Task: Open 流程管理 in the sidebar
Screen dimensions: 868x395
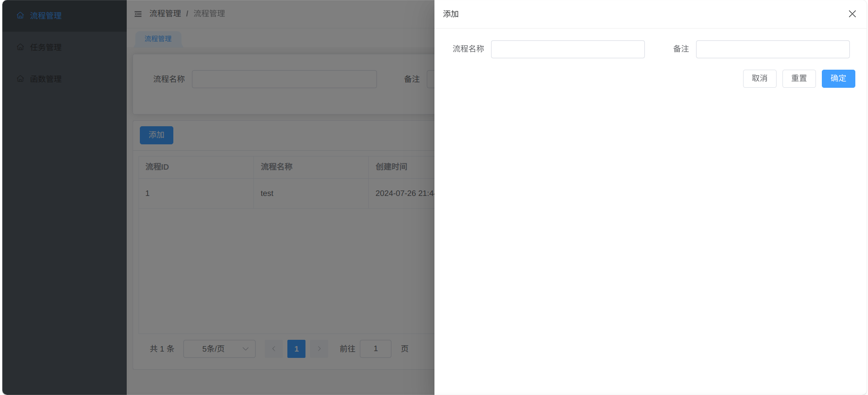Action: 64,16
